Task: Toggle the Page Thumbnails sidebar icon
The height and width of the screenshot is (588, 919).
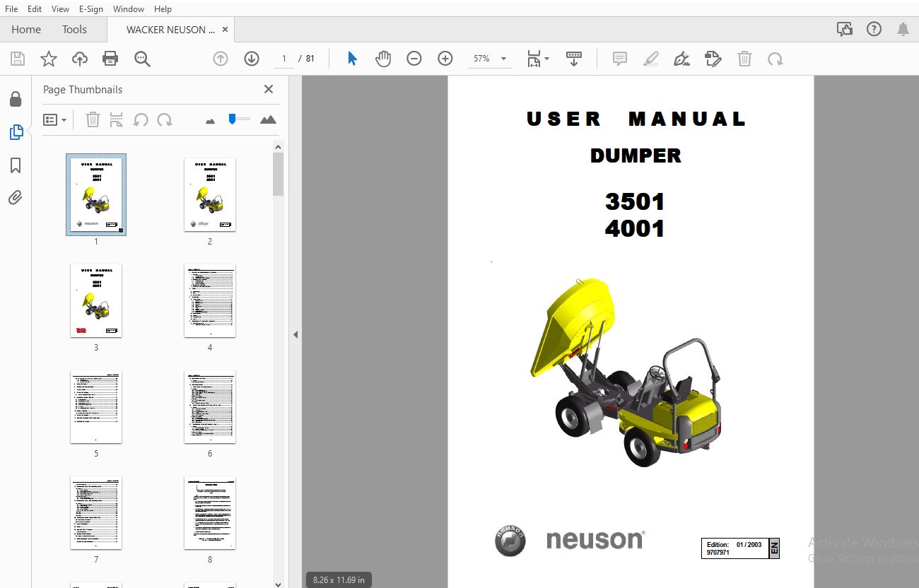Action: click(x=16, y=132)
